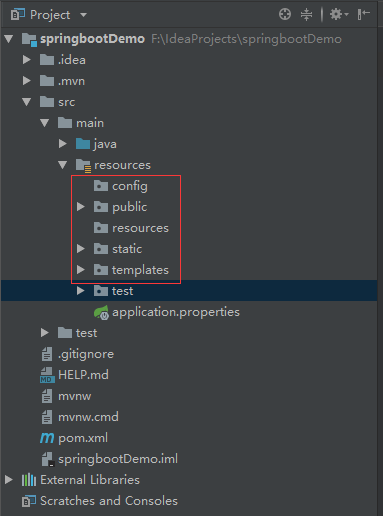
Task: Click the .idea folder icon
Action: (47, 60)
